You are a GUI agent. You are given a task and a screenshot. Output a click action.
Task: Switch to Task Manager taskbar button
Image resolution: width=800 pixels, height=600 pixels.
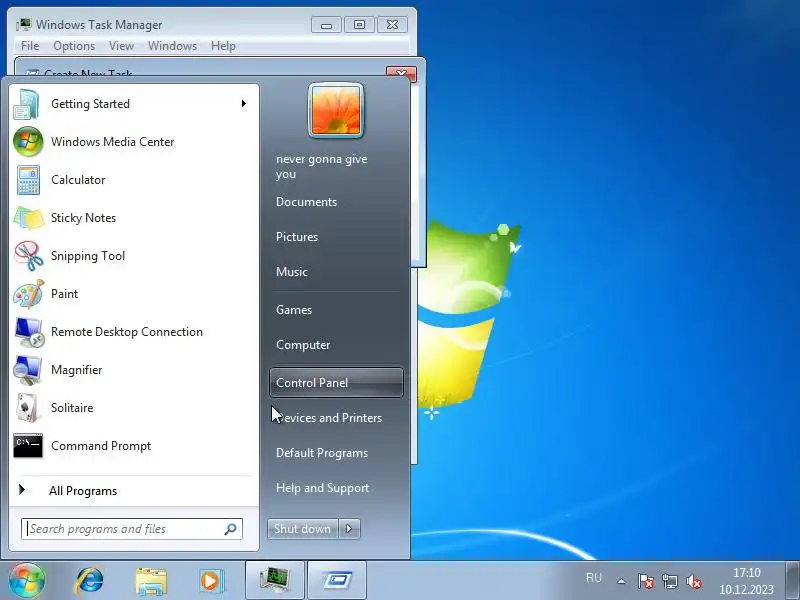(x=275, y=580)
